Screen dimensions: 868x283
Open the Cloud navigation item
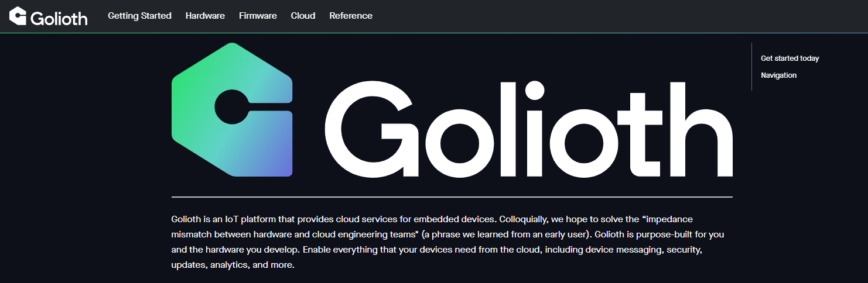303,16
